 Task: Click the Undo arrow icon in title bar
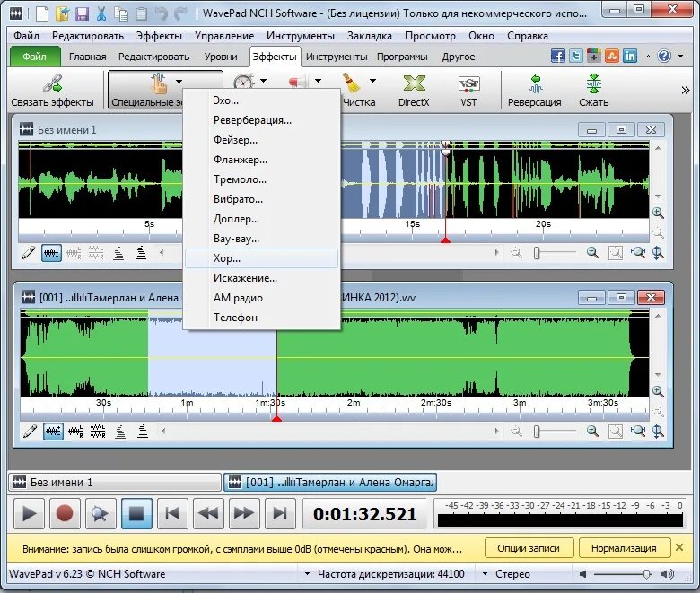[x=161, y=13]
